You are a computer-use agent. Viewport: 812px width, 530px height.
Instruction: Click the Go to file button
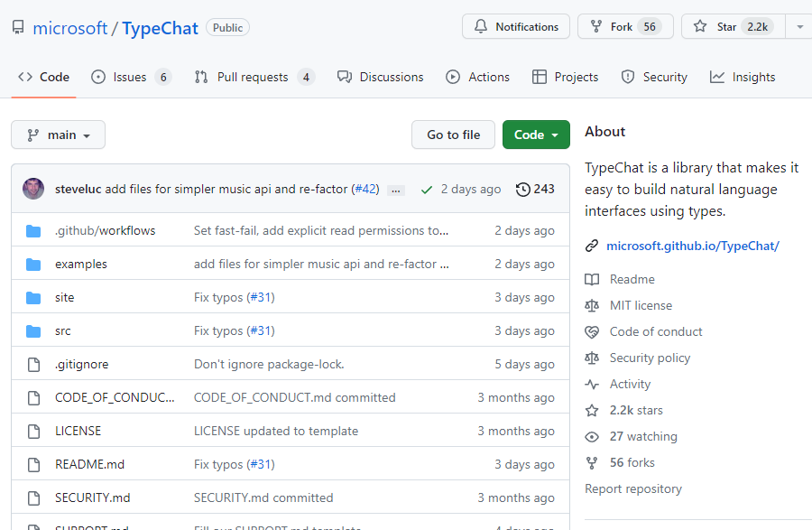(453, 135)
